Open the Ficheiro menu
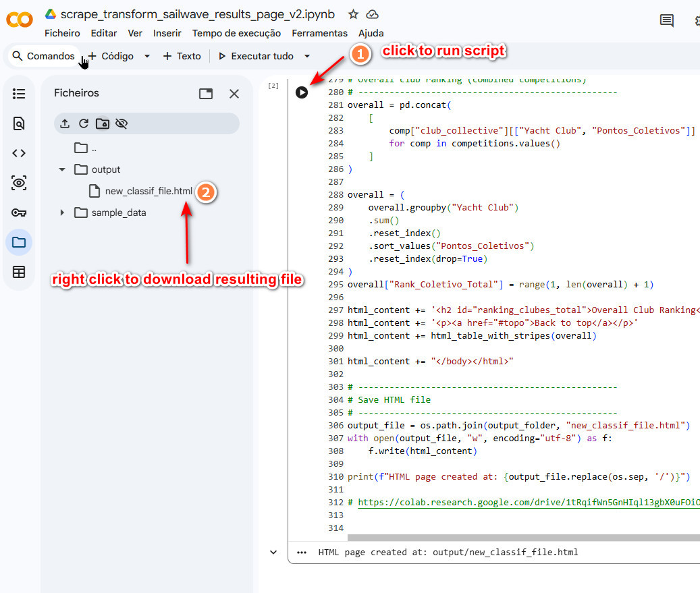The height and width of the screenshot is (593, 700). pos(62,33)
